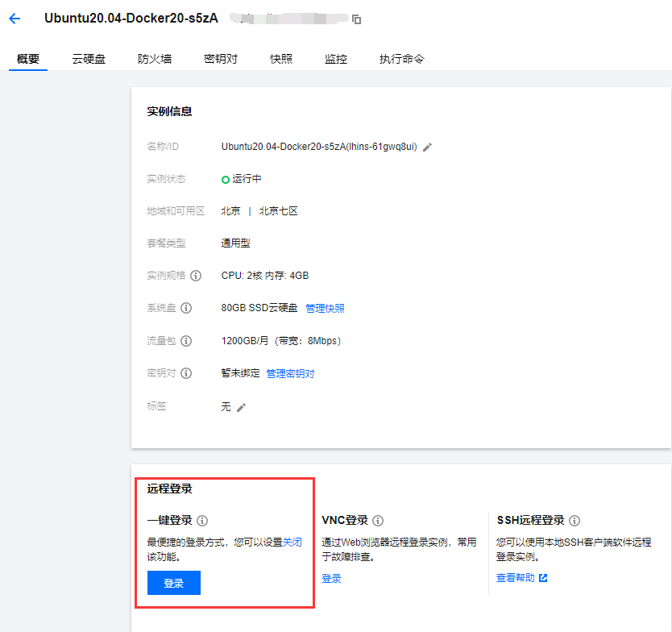Open 查看帮助 link for SSH login
Viewport: 672px width, 632px height.
click(521, 578)
